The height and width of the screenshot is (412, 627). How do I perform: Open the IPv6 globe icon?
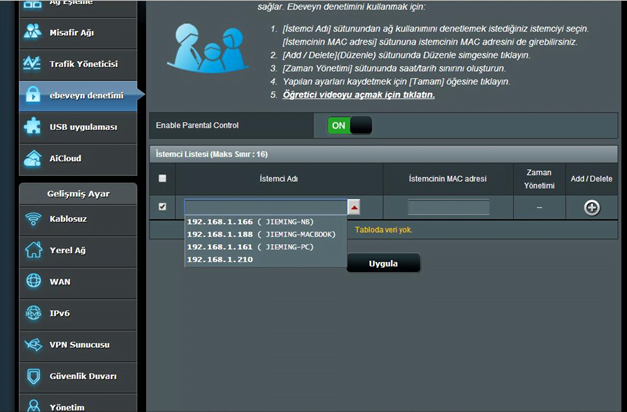33,313
